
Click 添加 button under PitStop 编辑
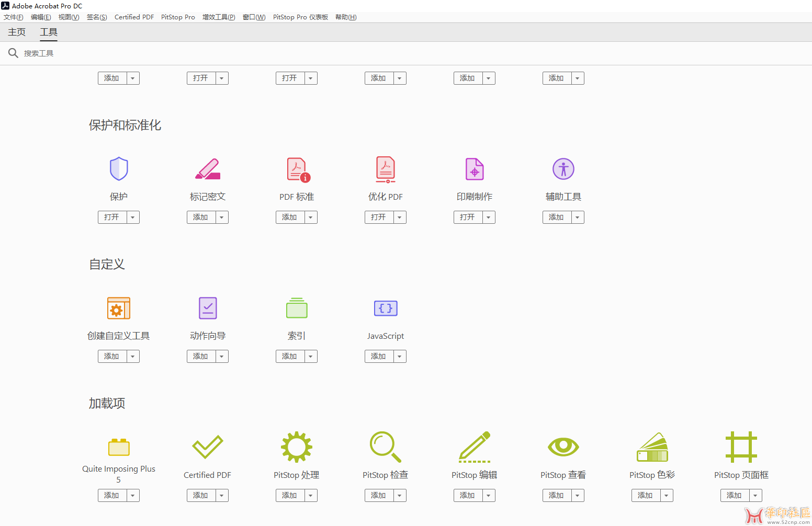pyautogui.click(x=468, y=496)
